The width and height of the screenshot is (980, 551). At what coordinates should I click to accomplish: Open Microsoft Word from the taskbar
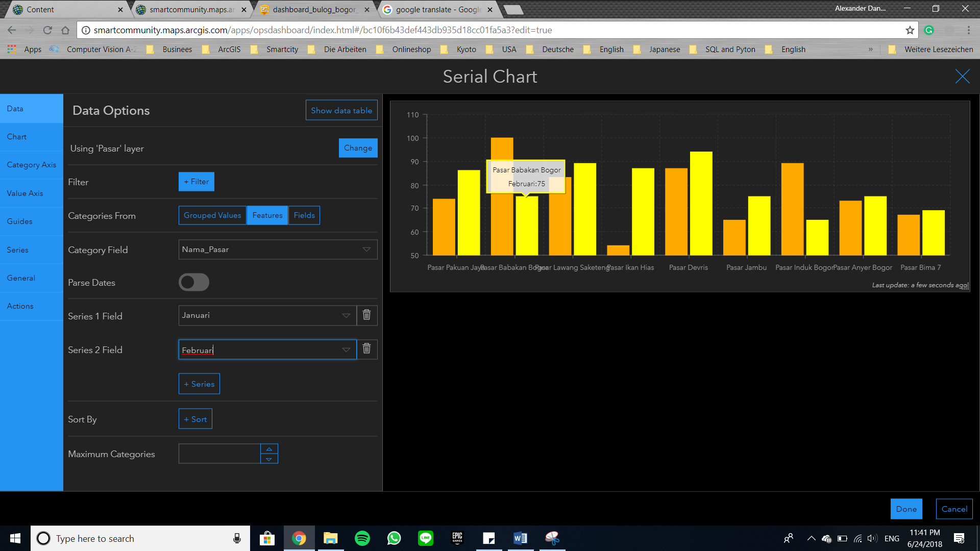coord(521,538)
